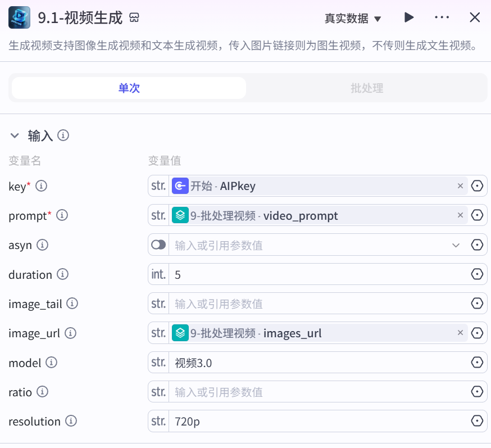
Task: Expand the asyn value dropdown chevron
Action: point(456,245)
